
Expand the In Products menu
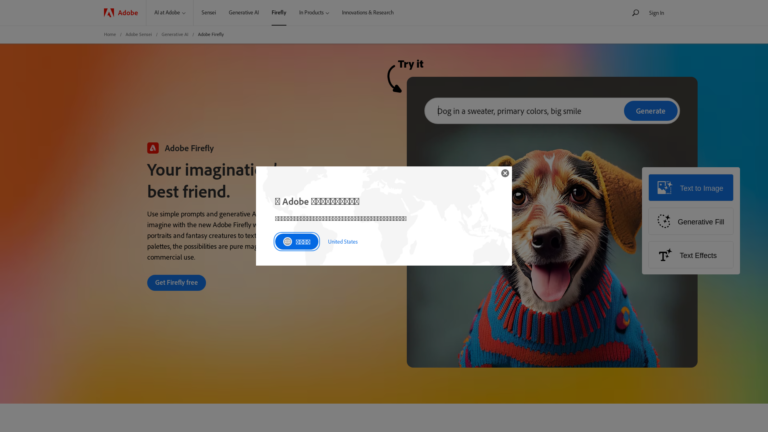(x=314, y=13)
